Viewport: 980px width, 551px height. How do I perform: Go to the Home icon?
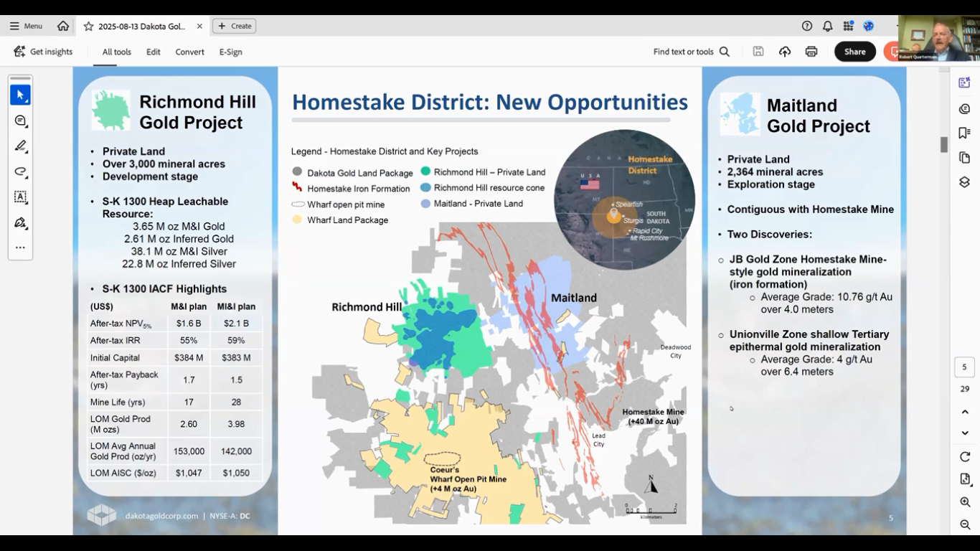pos(63,26)
